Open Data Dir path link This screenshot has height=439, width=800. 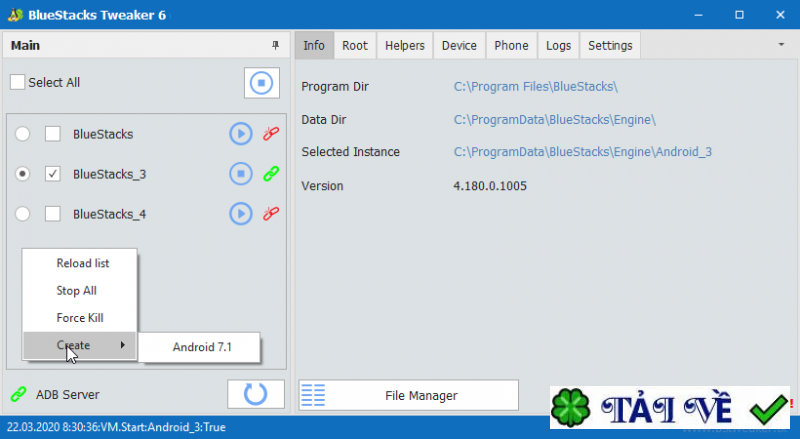coord(555,119)
